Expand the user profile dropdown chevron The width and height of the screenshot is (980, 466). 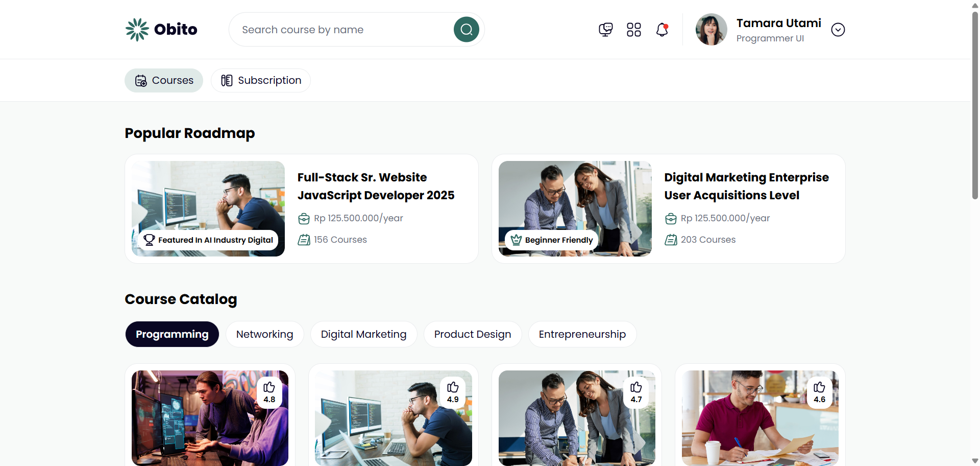pos(838,30)
